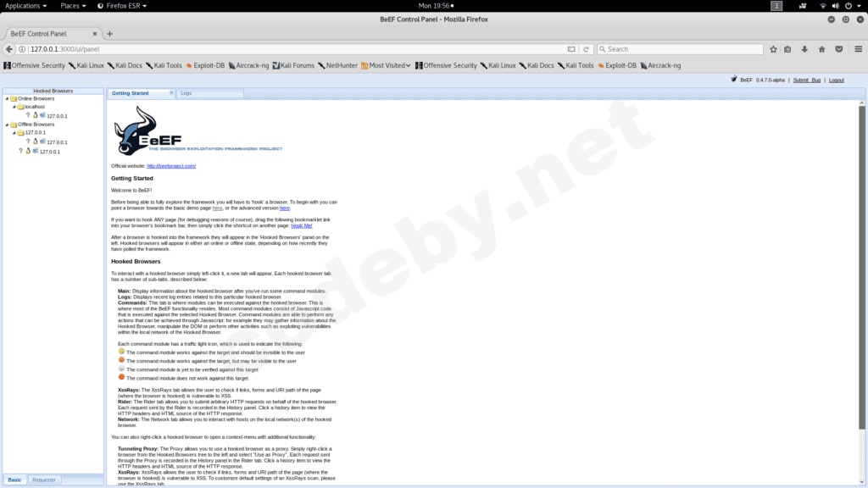Open the advanced version 'here' link
The width and height of the screenshot is (868, 488).
click(285, 208)
